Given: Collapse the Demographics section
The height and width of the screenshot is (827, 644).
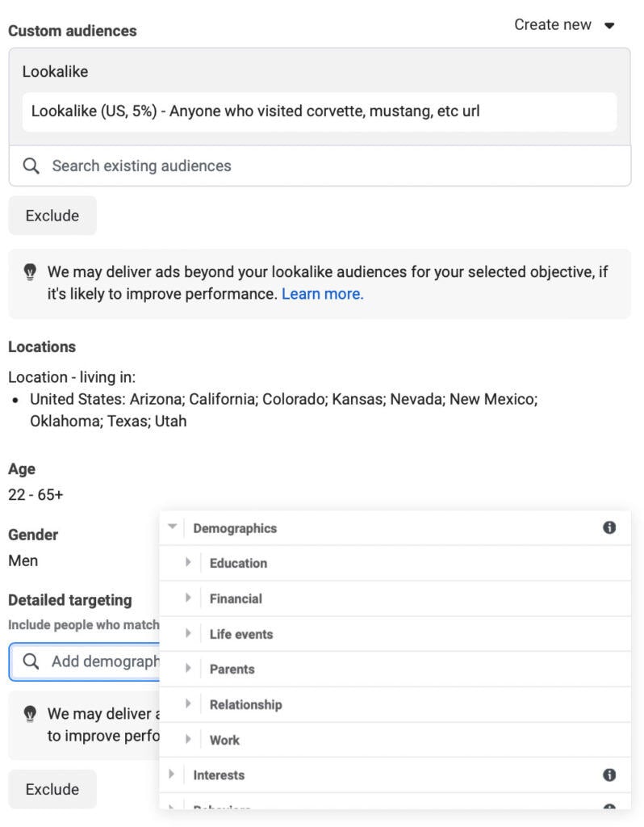Looking at the screenshot, I should click(x=171, y=527).
